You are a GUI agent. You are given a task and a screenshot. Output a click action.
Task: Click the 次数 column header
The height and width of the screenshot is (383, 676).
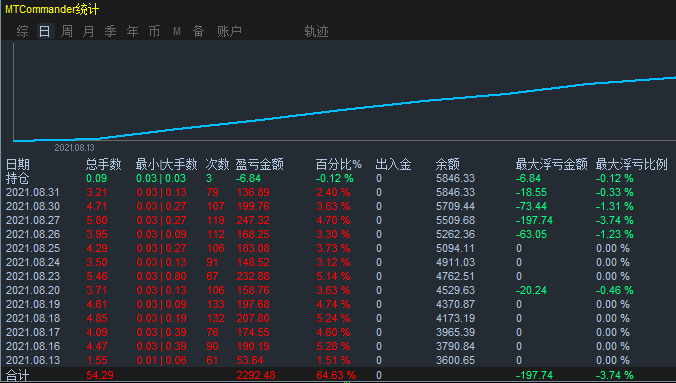tap(217, 164)
